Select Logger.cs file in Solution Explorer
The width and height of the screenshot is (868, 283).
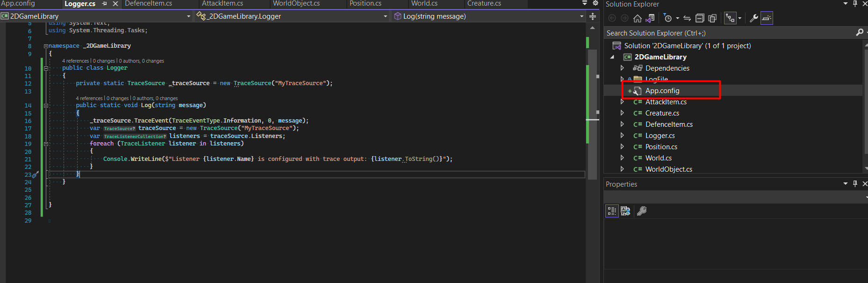pos(660,136)
